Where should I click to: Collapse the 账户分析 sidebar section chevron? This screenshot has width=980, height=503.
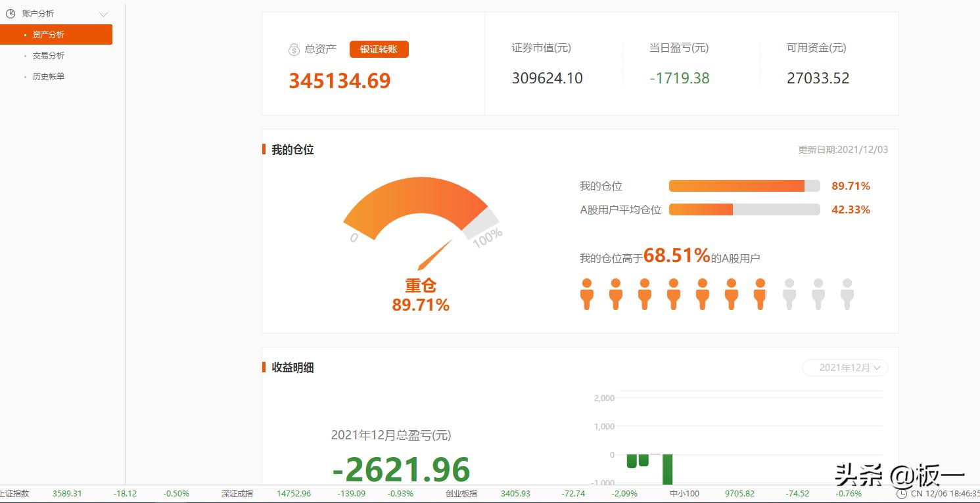[x=103, y=14]
